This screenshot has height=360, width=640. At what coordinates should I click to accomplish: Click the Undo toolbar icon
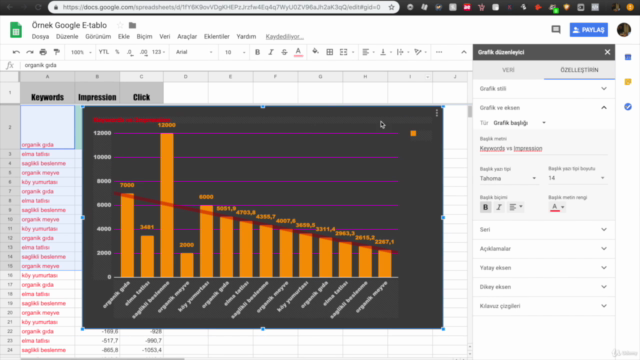[16, 52]
